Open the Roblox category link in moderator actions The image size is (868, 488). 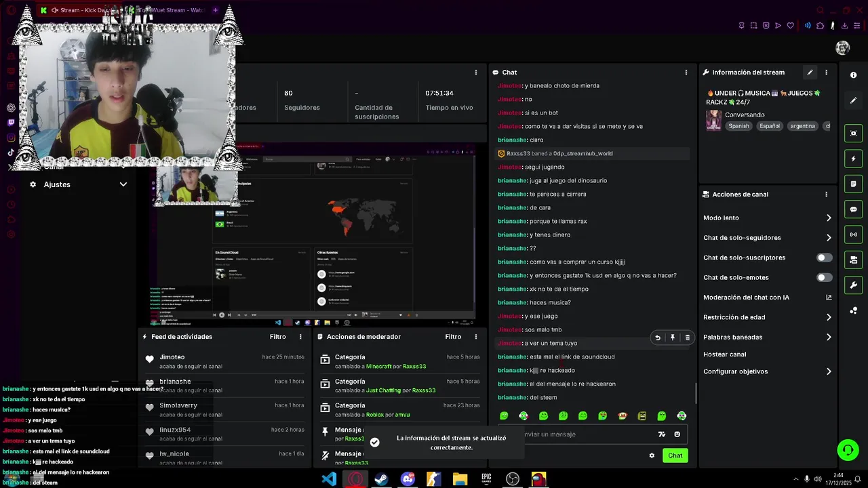[375, 415]
